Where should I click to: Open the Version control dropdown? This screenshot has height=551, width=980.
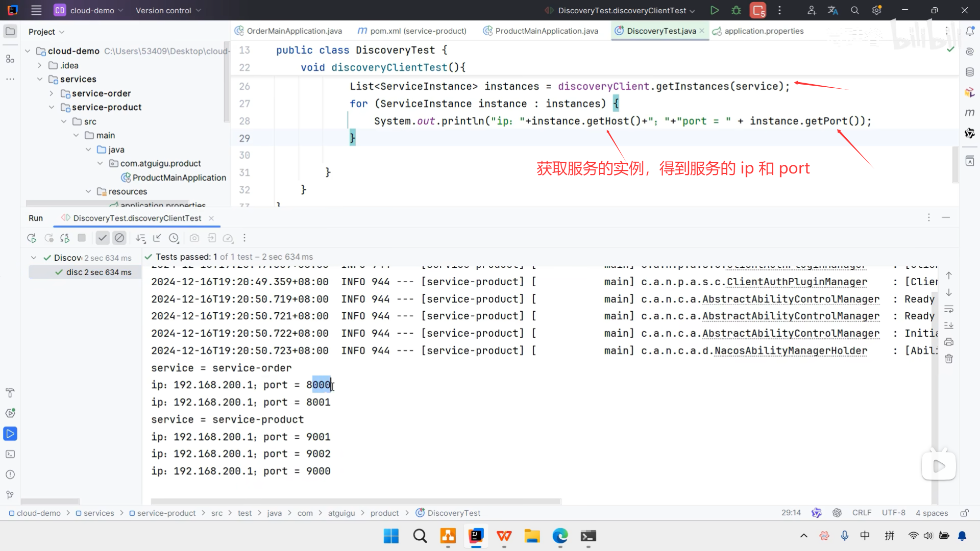pos(168,10)
